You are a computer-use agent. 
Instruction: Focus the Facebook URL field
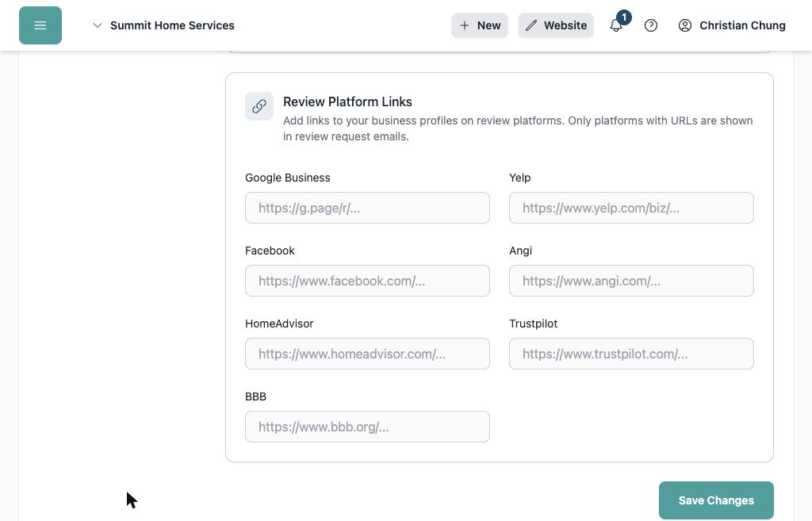point(367,281)
